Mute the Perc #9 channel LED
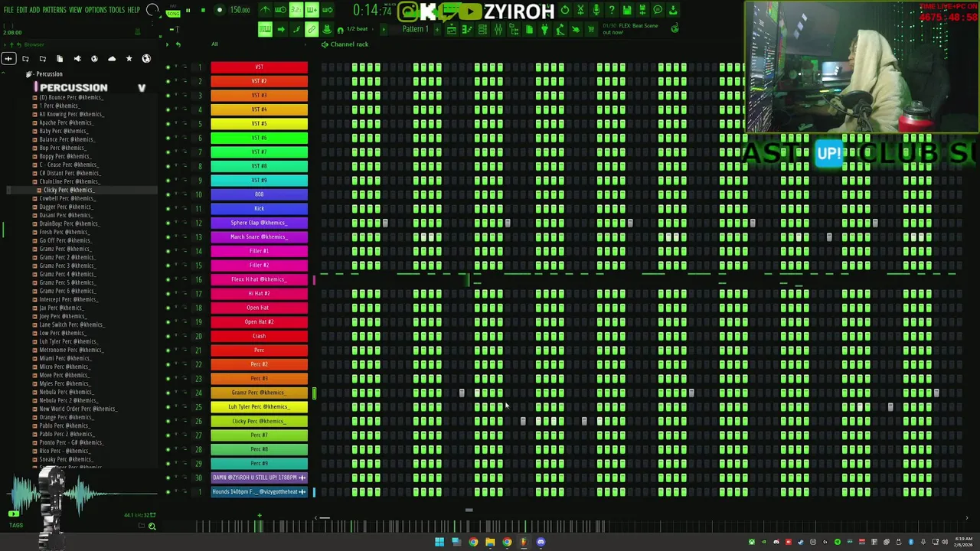Viewport: 980px width, 551px height. (x=168, y=464)
